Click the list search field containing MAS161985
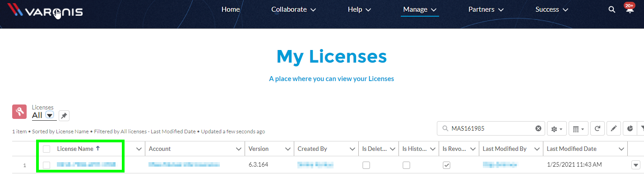Screen dimensions: 644x177 click(x=491, y=128)
